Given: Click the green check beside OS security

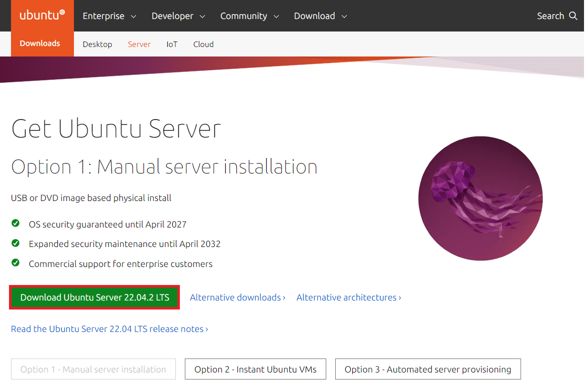Looking at the screenshot, I should click(15, 223).
